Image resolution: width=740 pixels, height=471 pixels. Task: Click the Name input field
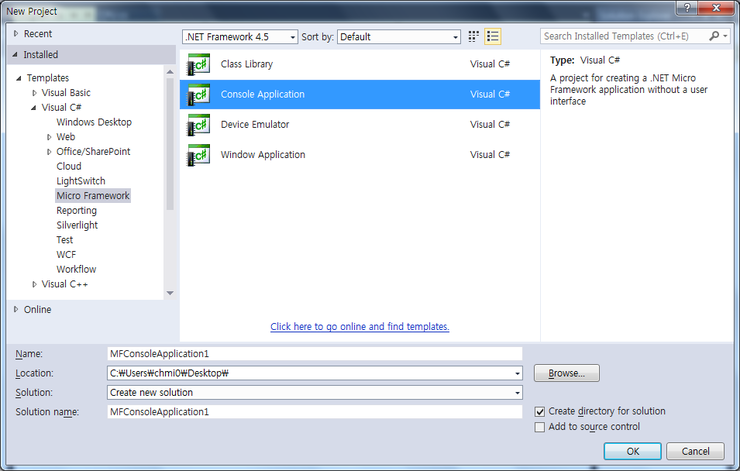(315, 354)
